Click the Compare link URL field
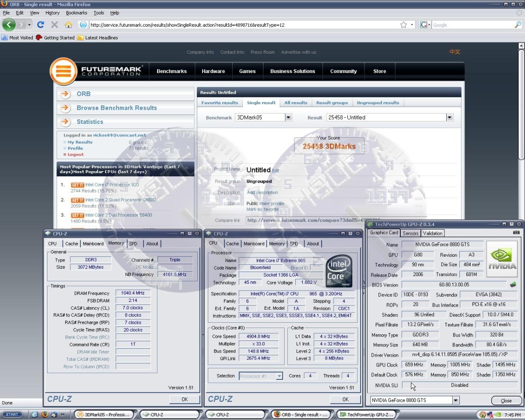This screenshot has height=420, width=525. 315,220
